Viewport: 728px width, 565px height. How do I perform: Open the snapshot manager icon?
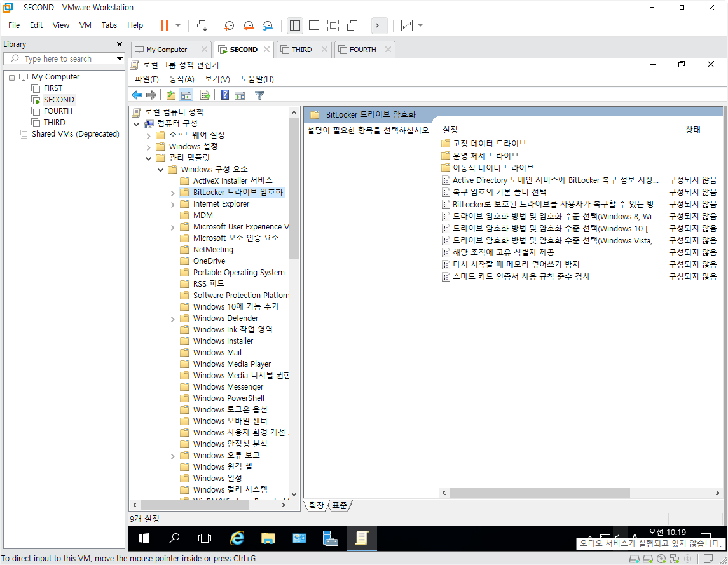268,25
